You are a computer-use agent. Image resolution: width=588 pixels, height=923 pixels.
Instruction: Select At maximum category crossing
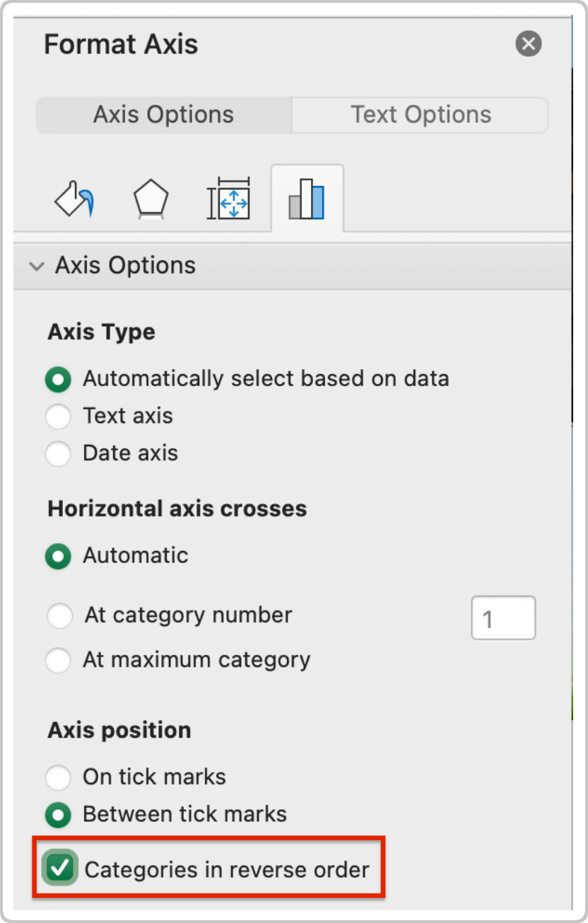tap(59, 660)
